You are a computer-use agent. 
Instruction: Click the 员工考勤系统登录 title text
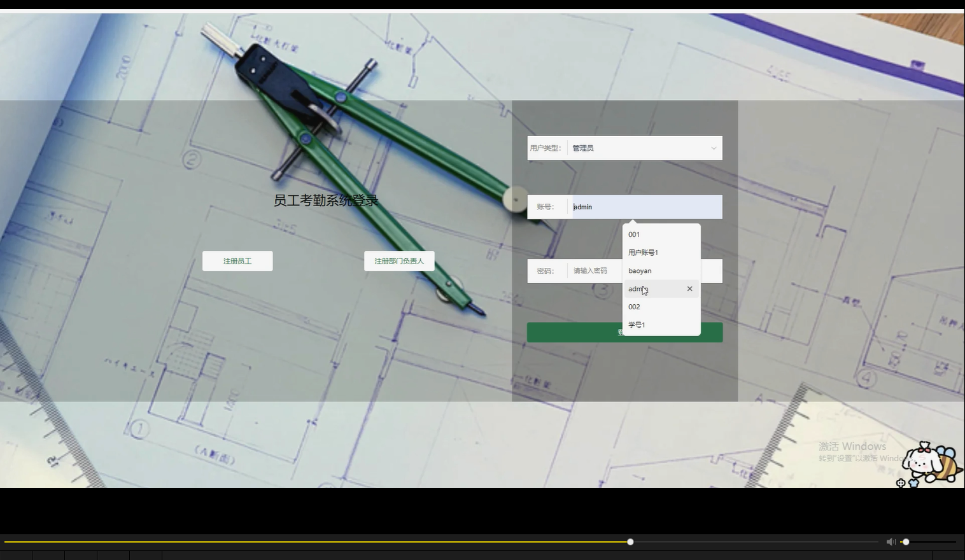point(326,200)
